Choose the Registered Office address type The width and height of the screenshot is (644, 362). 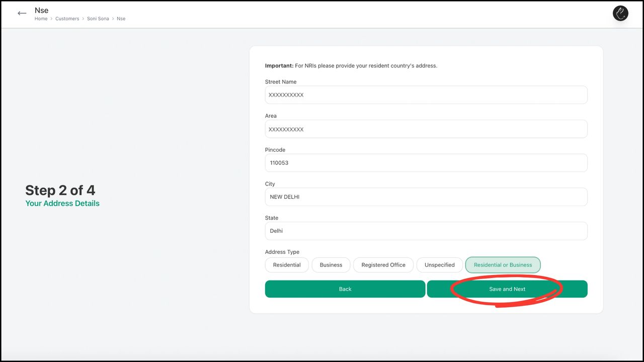[x=383, y=264]
